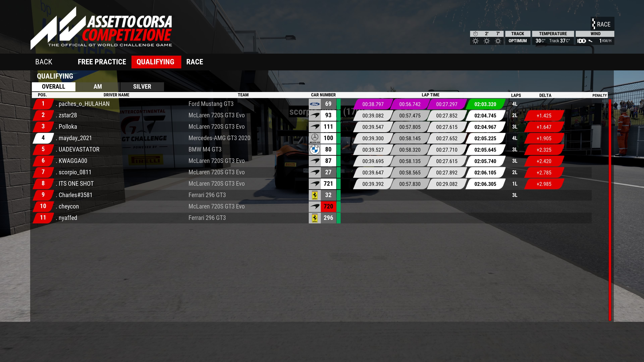644x362 pixels.
Task: Click the CAR NUMBER column header
Action: pyautogui.click(x=323, y=95)
